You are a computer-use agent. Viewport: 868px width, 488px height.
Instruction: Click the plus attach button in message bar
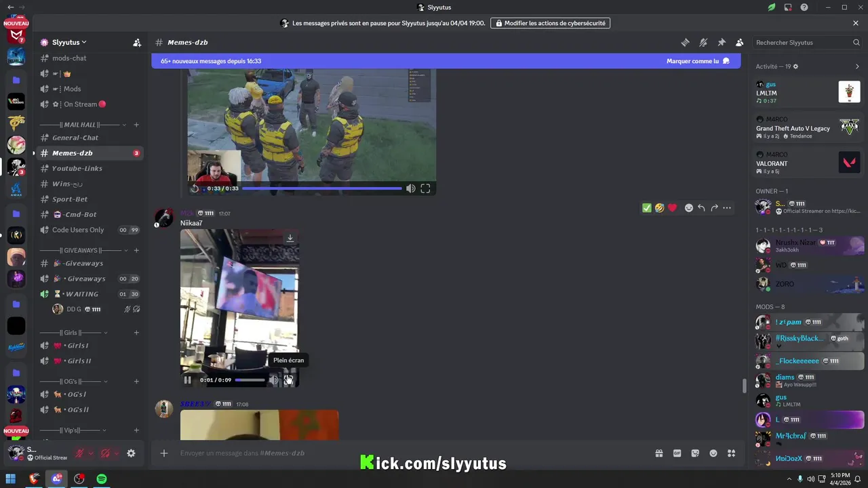point(163,453)
